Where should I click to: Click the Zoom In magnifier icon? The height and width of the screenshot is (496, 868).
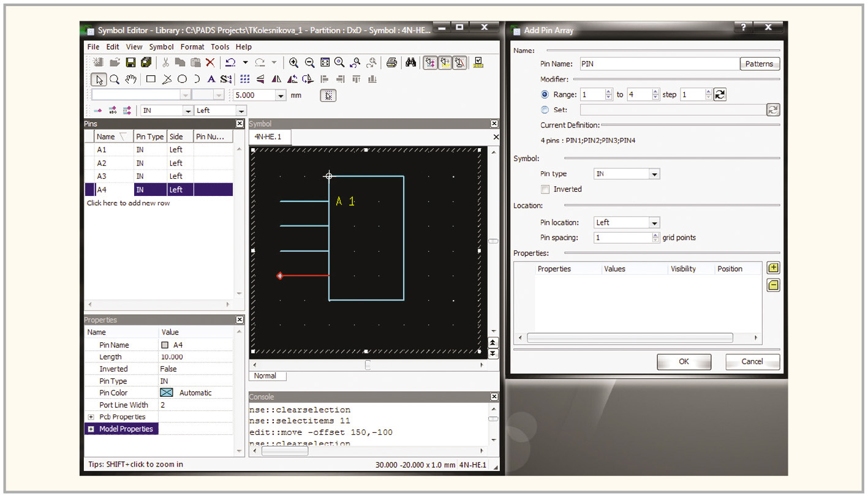294,62
